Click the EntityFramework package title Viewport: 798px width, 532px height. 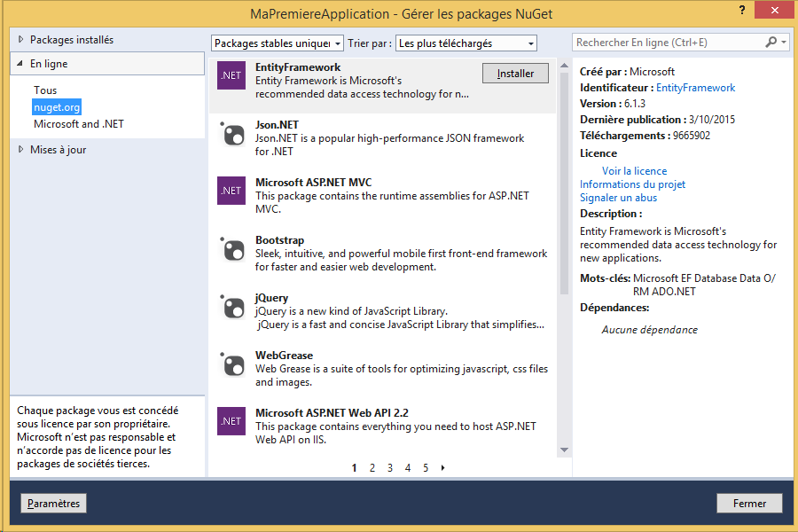click(x=298, y=67)
